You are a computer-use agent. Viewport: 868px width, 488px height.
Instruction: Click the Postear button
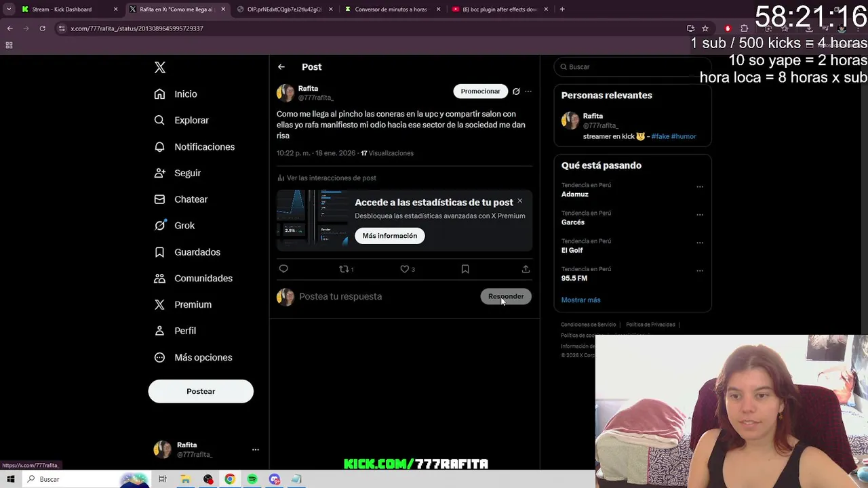(x=201, y=391)
